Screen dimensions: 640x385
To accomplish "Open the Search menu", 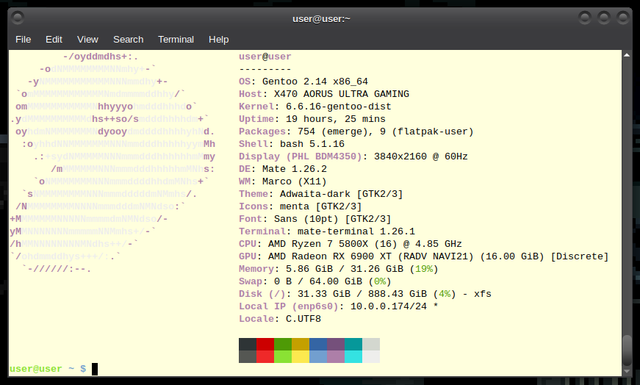I will (x=128, y=40).
